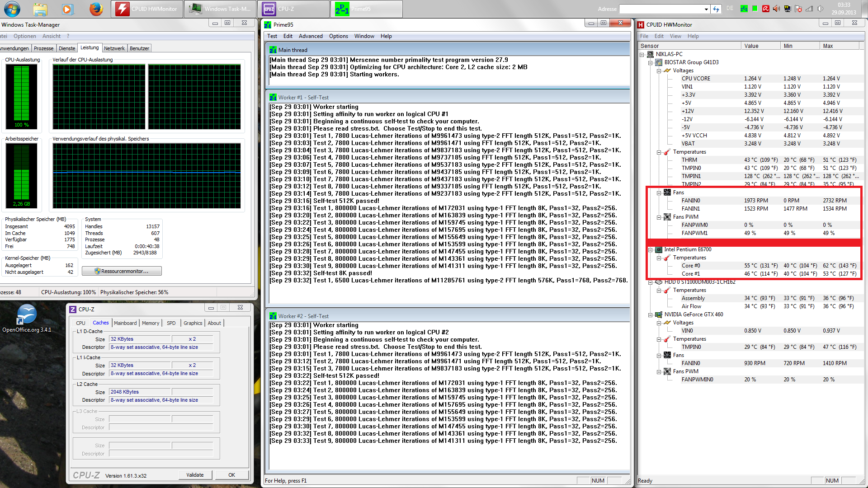Open the Graphics tab in CPU-Z
Image resolution: width=868 pixels, height=488 pixels.
[x=193, y=323]
